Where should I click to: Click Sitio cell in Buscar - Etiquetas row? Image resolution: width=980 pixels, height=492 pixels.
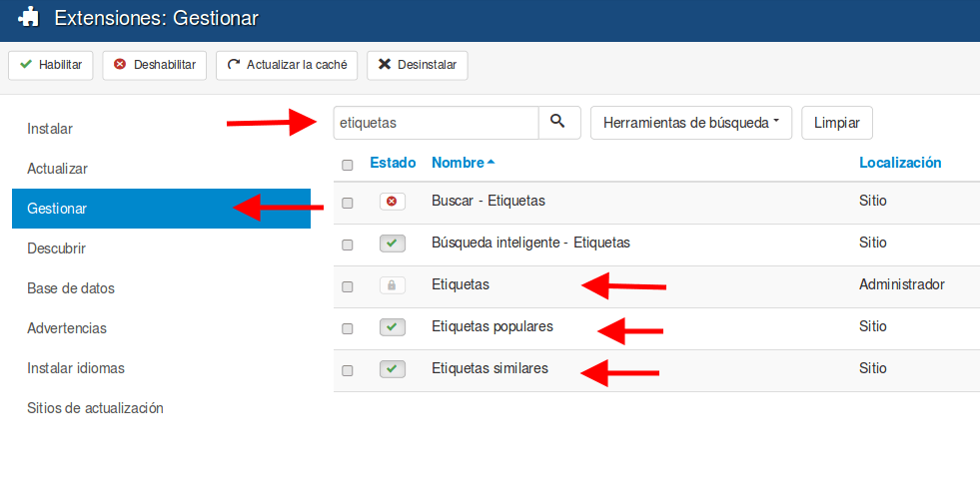pos(872,201)
